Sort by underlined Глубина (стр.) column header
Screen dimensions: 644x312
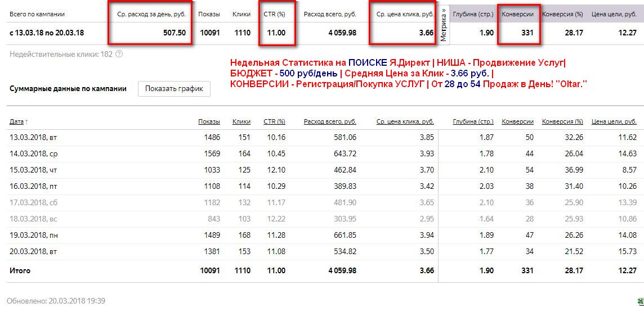pos(473,122)
